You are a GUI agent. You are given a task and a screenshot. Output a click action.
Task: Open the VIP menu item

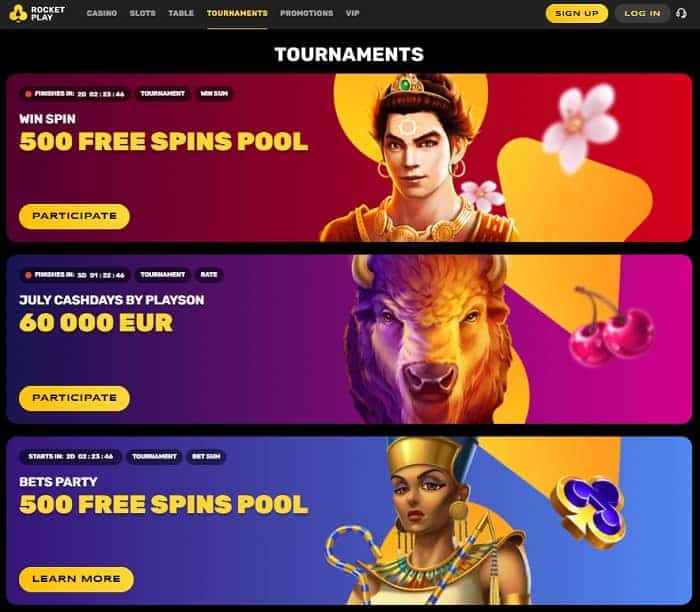pos(353,13)
